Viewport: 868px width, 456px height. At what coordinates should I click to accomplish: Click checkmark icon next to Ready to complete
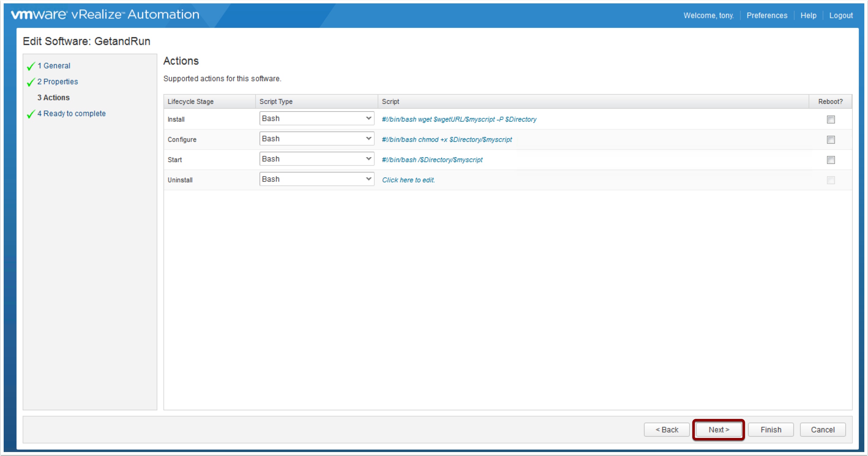31,114
